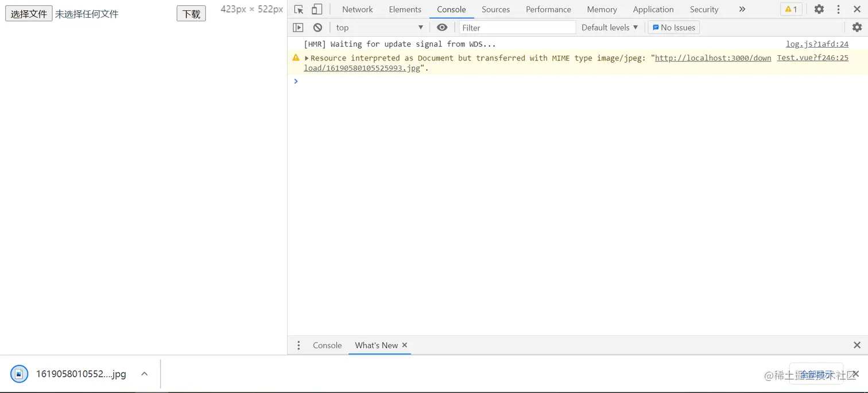Open console settings gear in the console toolbar
This screenshot has width=868, height=393.
(857, 28)
